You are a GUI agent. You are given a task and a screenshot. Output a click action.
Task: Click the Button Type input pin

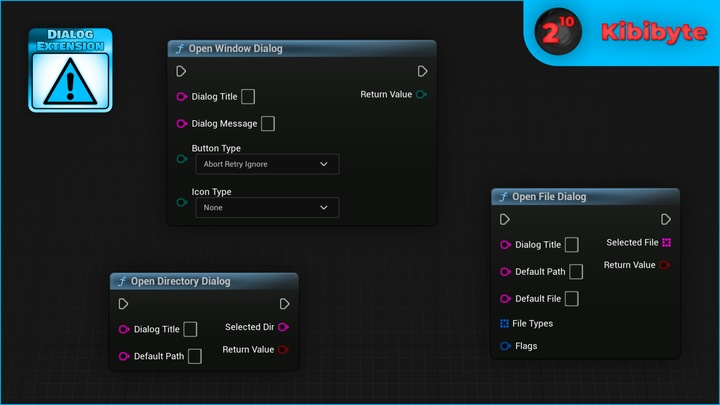[182, 159]
